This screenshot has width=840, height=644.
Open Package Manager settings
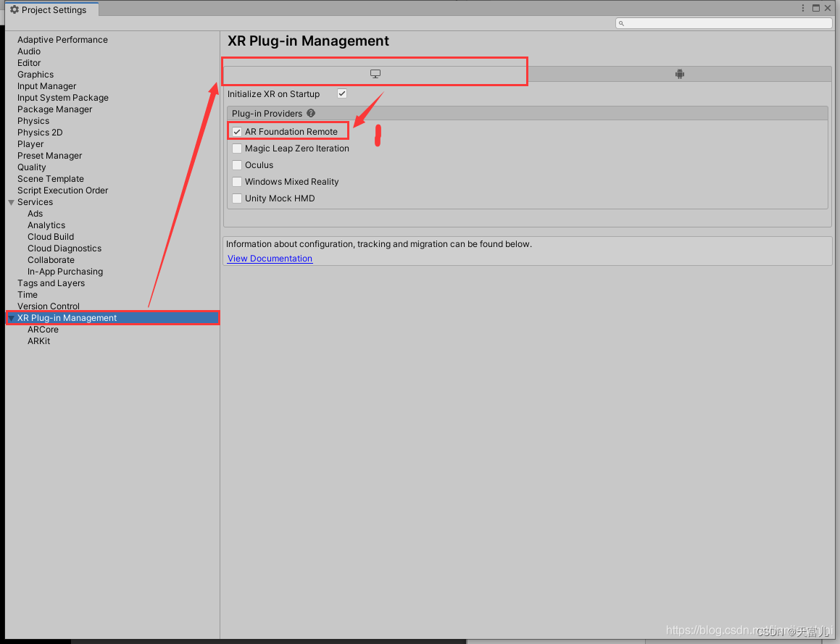[54, 109]
